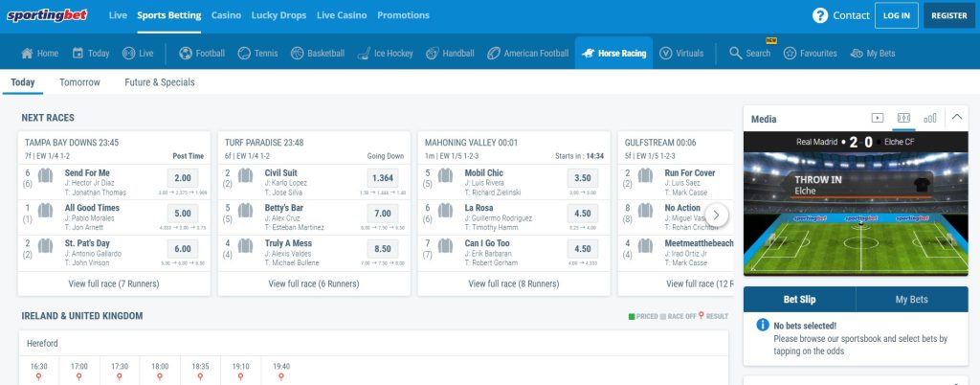View full race (6 Runners) Turf Paradise

[x=314, y=283]
